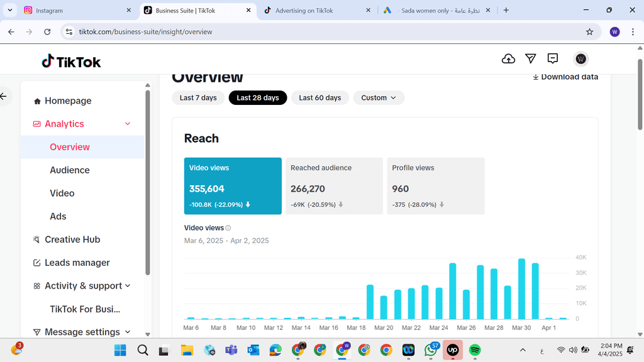Show the Reached audience metric card

[334, 186]
